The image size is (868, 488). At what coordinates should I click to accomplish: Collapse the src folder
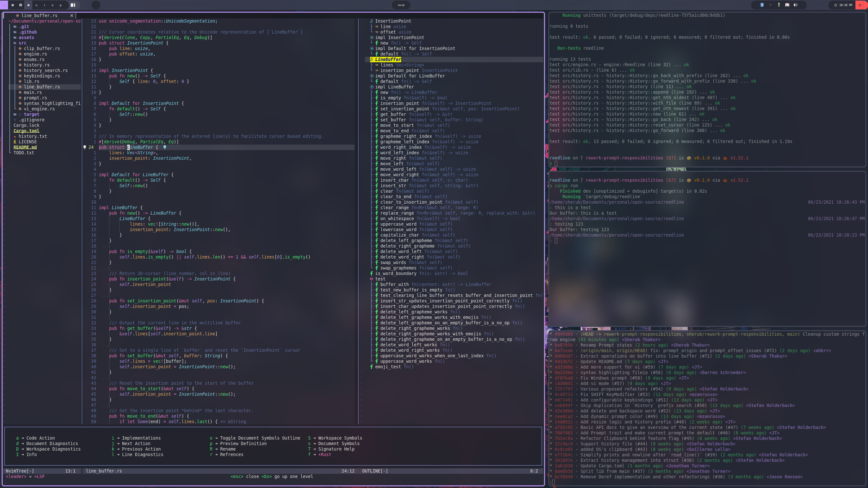coord(22,43)
